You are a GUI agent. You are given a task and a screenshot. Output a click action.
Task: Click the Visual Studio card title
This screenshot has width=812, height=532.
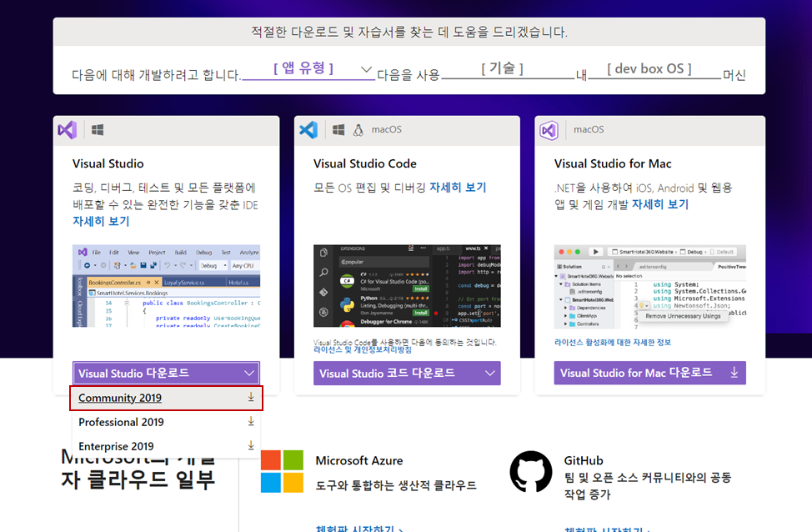108,163
